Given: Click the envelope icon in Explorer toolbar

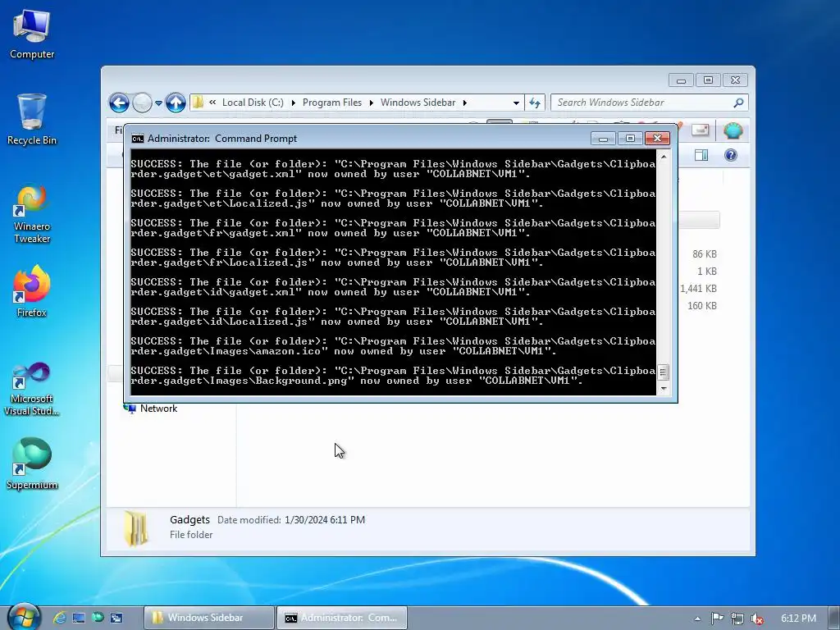Looking at the screenshot, I should tap(700, 130).
